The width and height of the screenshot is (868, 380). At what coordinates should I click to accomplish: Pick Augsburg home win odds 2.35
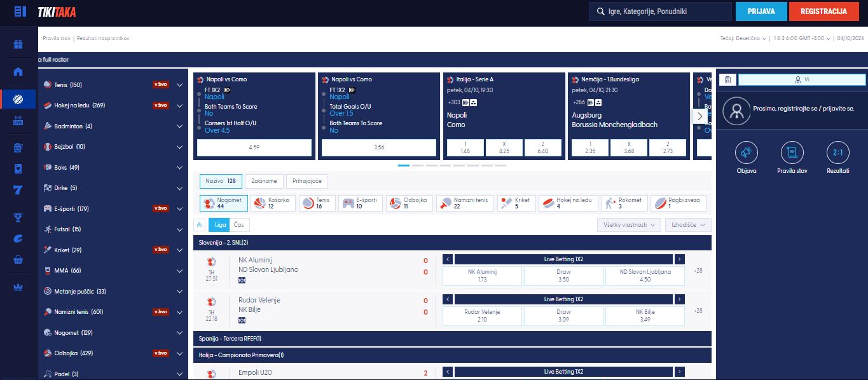[590, 148]
